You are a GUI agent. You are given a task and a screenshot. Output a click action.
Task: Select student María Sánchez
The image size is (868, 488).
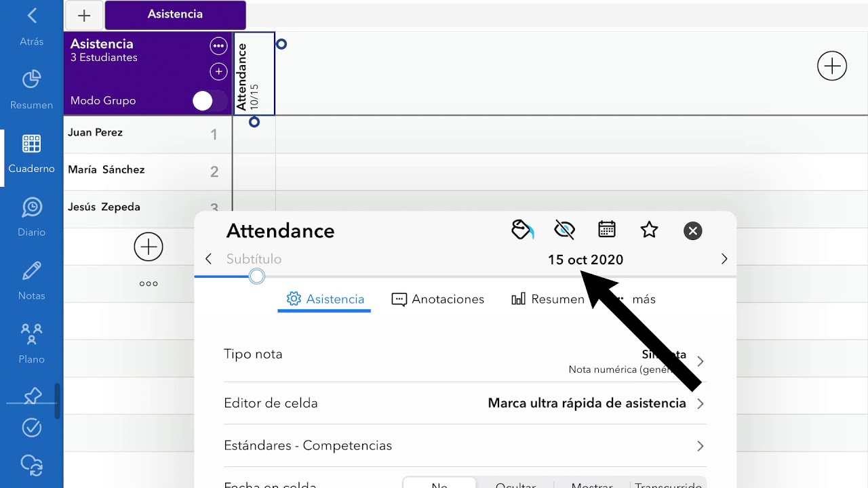click(106, 170)
